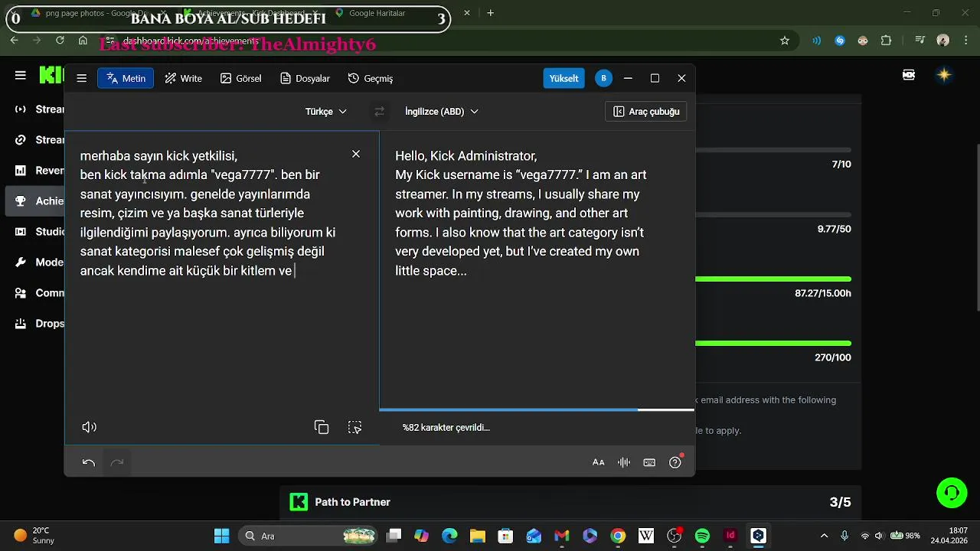Click the screen capture selection icon

pyautogui.click(x=354, y=427)
